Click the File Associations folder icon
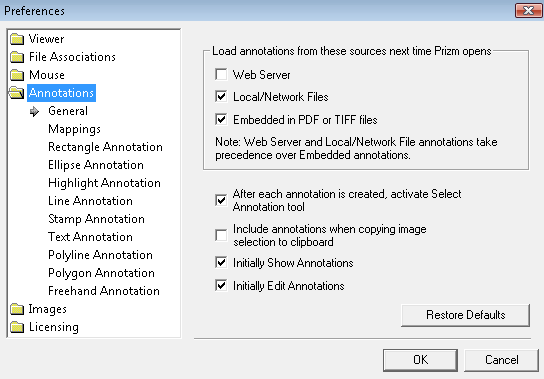Viewport: 544px width, 379px height. (x=17, y=57)
